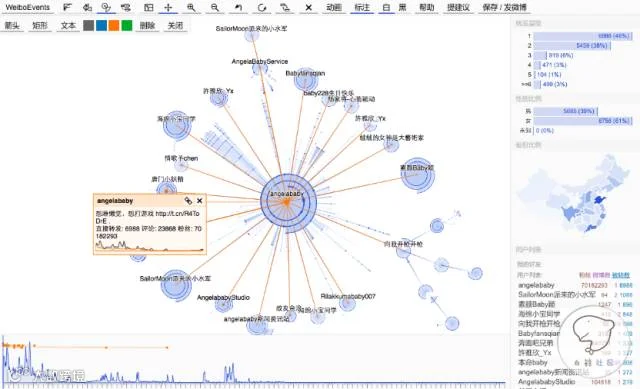
Task: Click the Rilakkumababy007 node
Action: 347,303
